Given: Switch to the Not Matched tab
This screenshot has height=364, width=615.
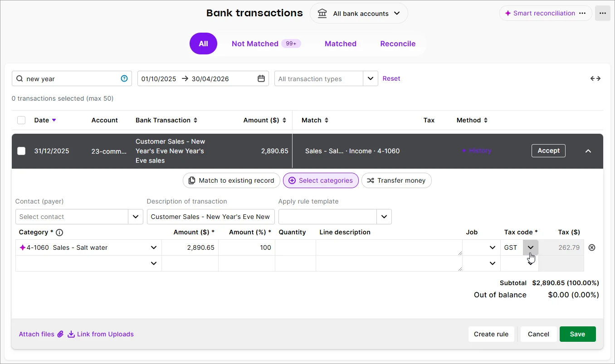Looking at the screenshot, I should [x=255, y=44].
